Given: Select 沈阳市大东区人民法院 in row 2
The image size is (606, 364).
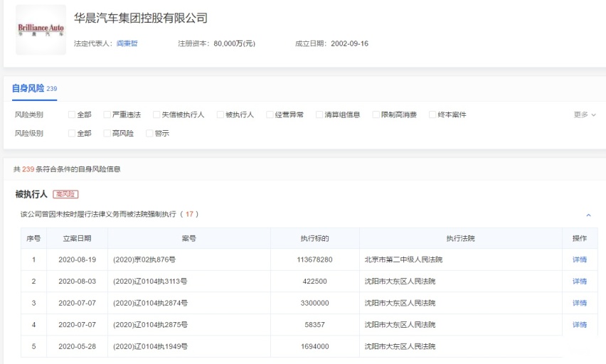Looking at the screenshot, I should [x=400, y=282].
